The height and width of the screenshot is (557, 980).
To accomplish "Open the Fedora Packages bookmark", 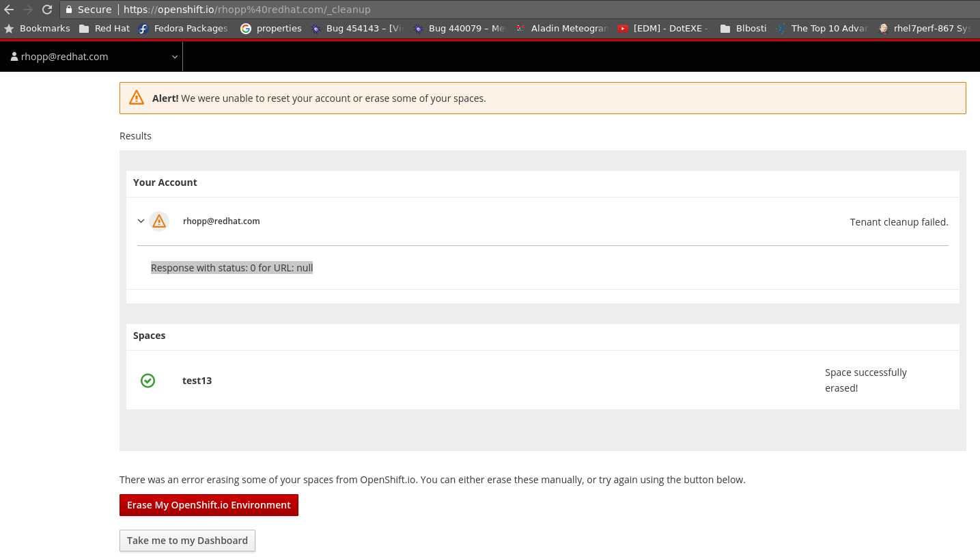I will (x=183, y=28).
